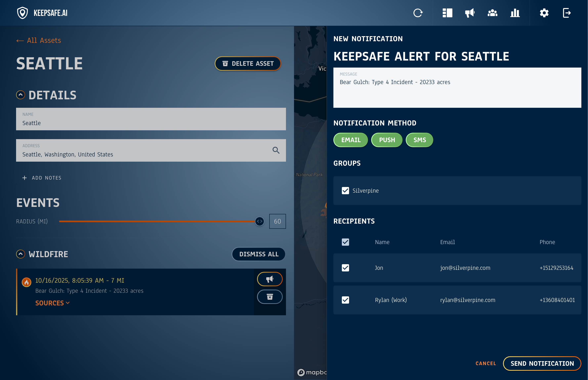Open the bar chart analytics icon
This screenshot has height=380, width=588.
[x=515, y=13]
